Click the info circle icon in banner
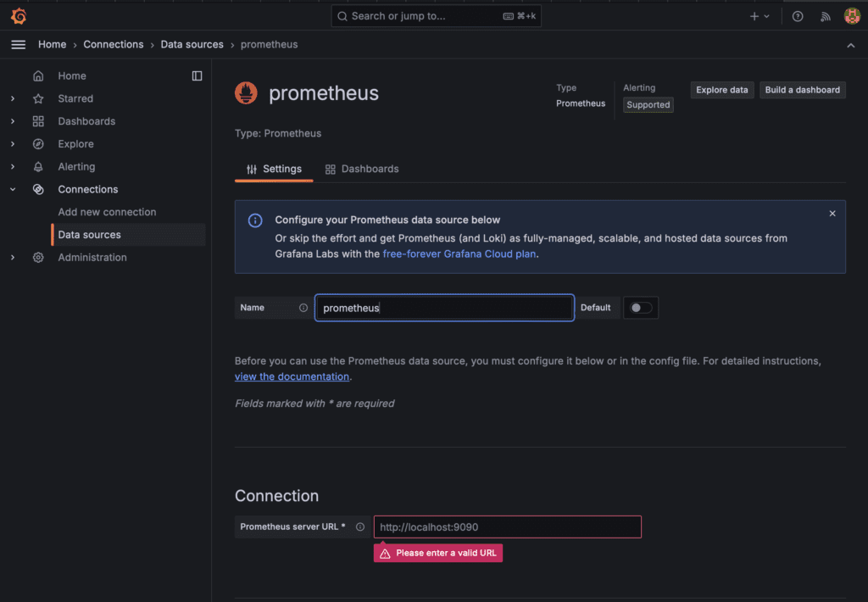Image resolution: width=868 pixels, height=602 pixels. [255, 220]
